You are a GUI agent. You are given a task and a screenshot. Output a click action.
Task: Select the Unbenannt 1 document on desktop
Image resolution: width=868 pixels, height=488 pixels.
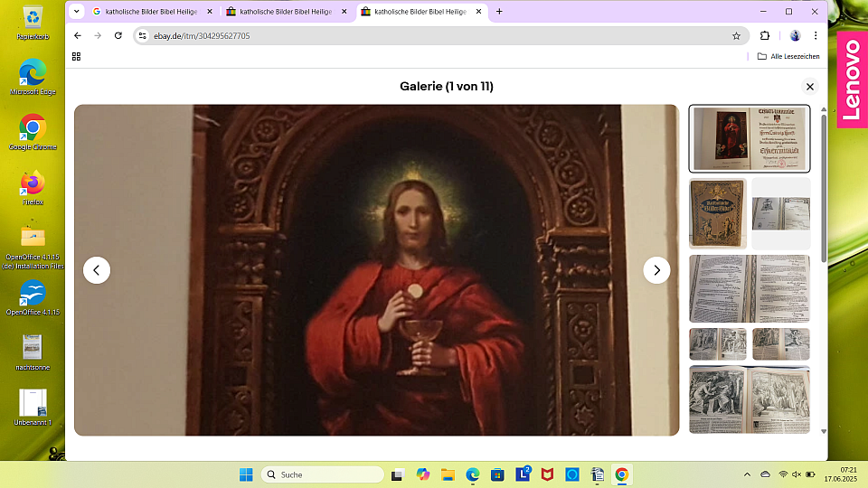(x=33, y=408)
